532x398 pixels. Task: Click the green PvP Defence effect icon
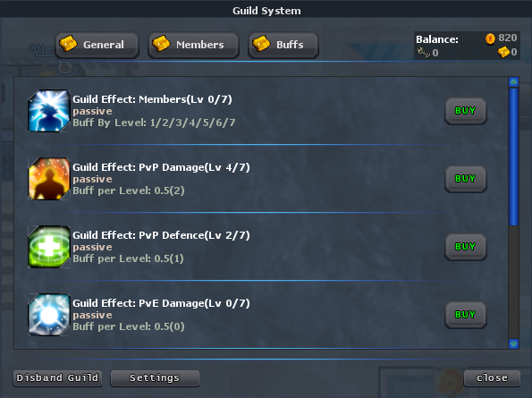49,247
